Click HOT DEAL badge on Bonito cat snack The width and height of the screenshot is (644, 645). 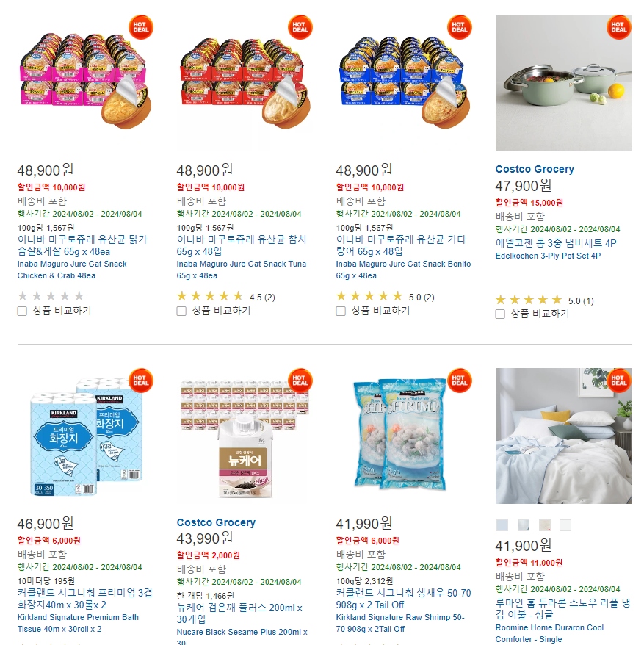coord(460,28)
